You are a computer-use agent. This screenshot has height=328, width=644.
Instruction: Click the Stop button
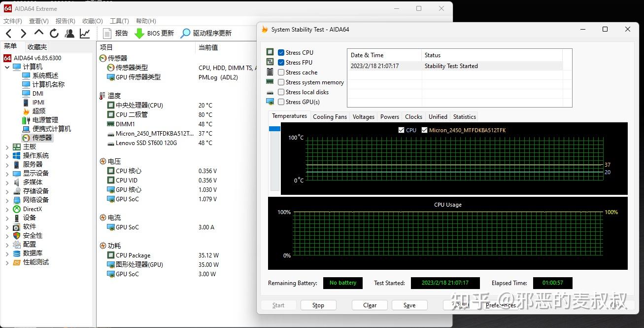pyautogui.click(x=318, y=305)
